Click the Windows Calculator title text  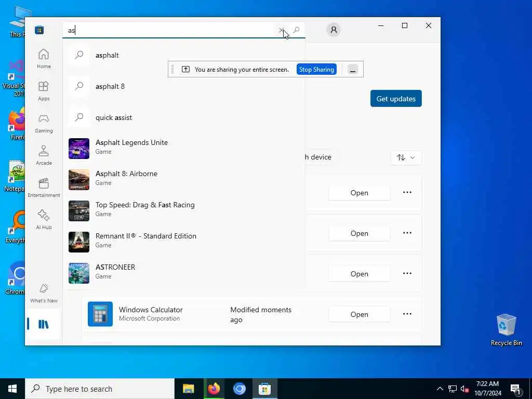click(151, 310)
